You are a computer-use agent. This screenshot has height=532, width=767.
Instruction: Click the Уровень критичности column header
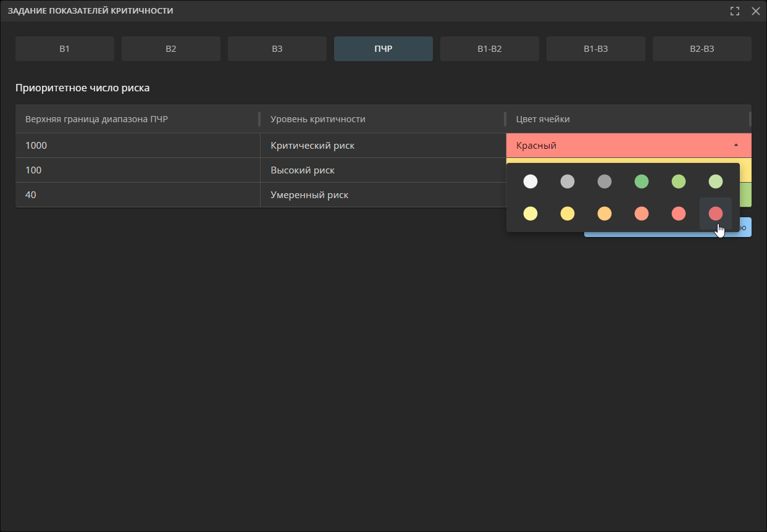point(383,119)
